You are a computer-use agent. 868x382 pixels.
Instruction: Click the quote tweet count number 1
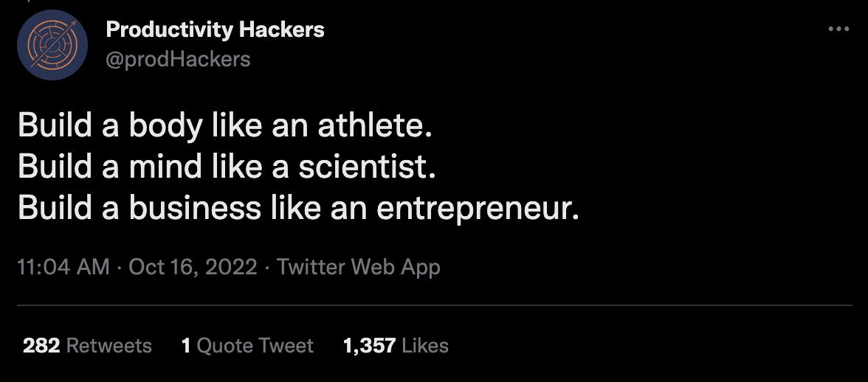pyautogui.click(x=186, y=345)
